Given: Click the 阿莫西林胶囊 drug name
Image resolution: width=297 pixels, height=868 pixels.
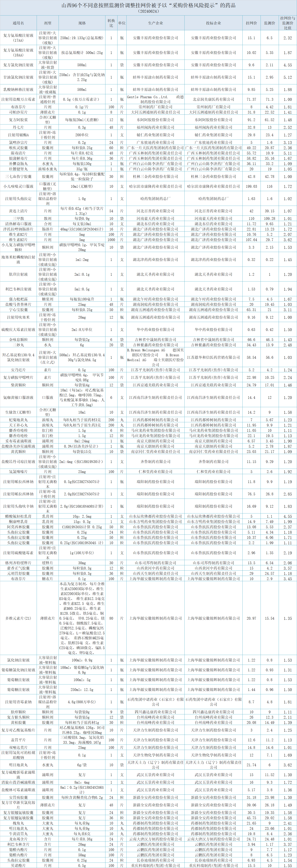Looking at the screenshot, I should tap(19, 527).
